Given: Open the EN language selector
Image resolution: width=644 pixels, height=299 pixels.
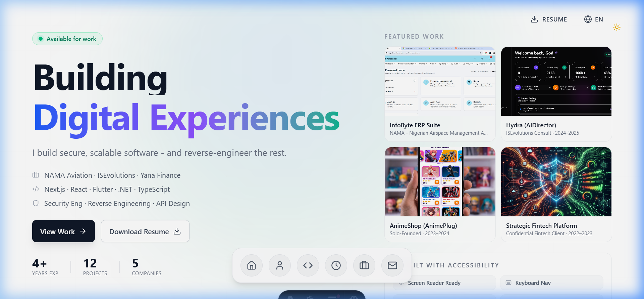Looking at the screenshot, I should click(594, 19).
